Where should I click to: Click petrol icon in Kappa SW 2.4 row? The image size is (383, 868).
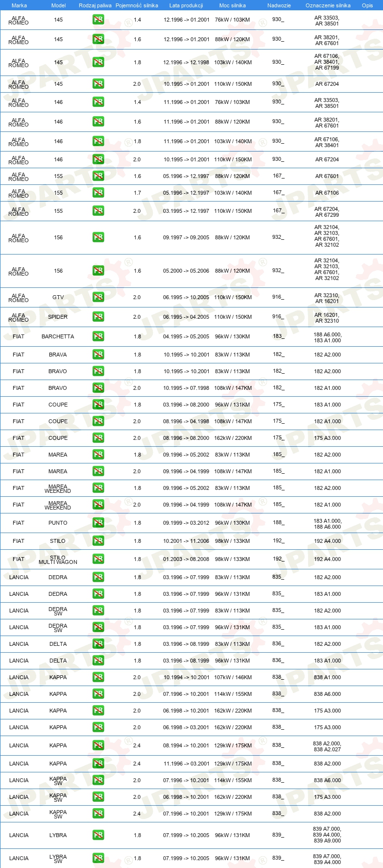pyautogui.click(x=98, y=814)
